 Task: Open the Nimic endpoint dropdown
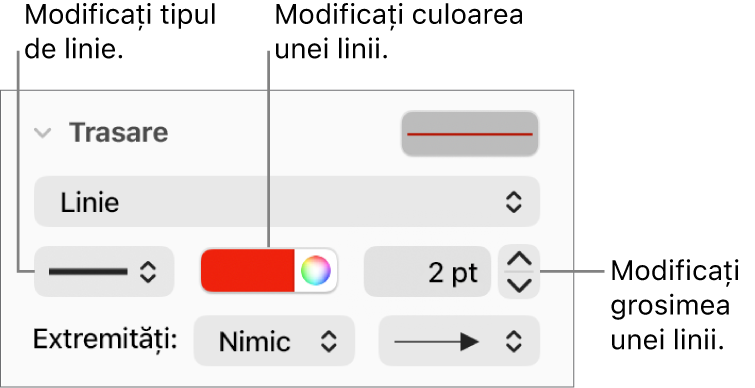click(274, 341)
